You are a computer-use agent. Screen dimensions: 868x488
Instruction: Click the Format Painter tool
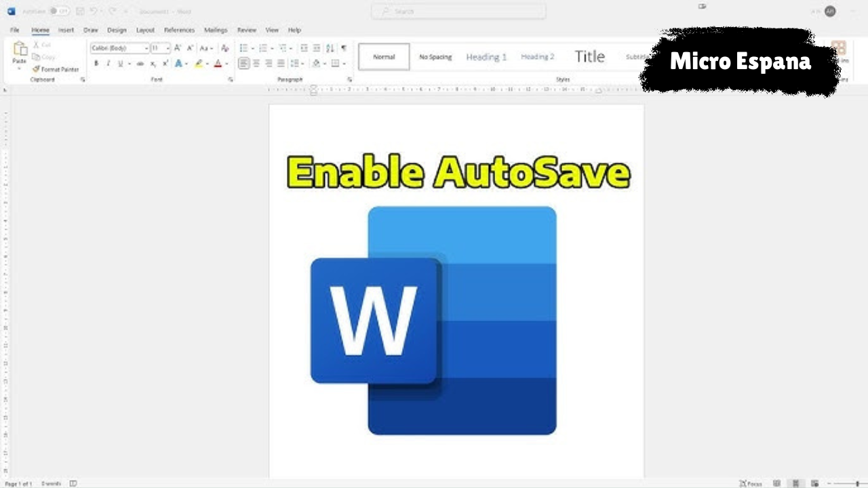click(56, 69)
